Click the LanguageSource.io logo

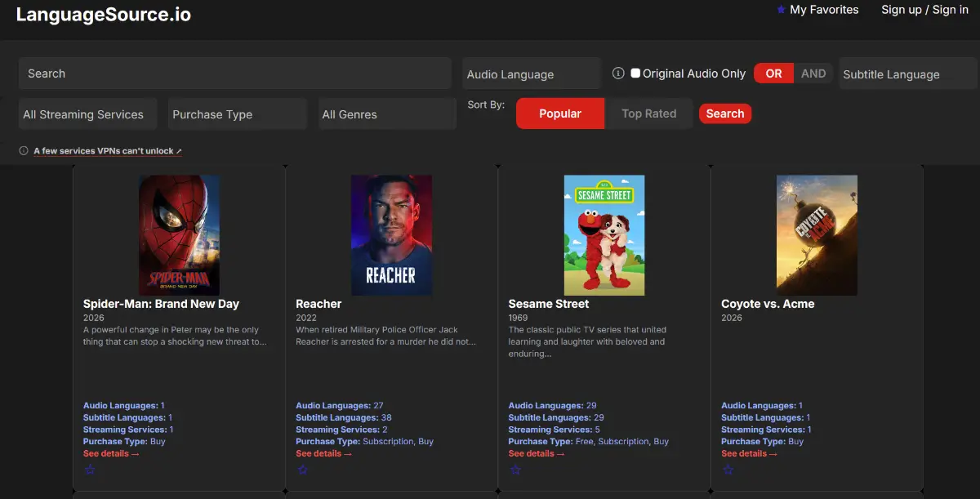pos(104,14)
